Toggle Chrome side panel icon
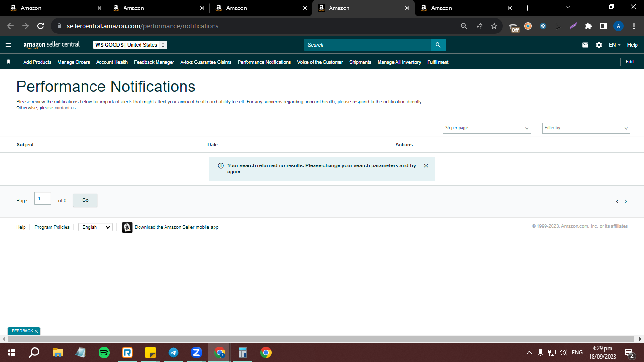Image resolution: width=644 pixels, height=362 pixels. tap(603, 26)
